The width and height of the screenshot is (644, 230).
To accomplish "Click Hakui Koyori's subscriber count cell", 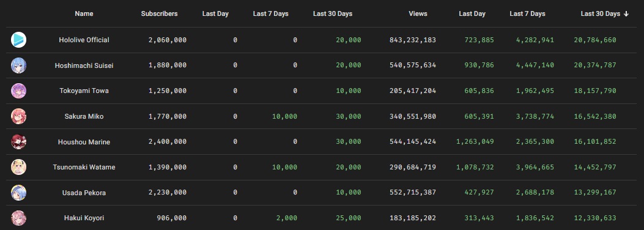I will tap(171, 218).
